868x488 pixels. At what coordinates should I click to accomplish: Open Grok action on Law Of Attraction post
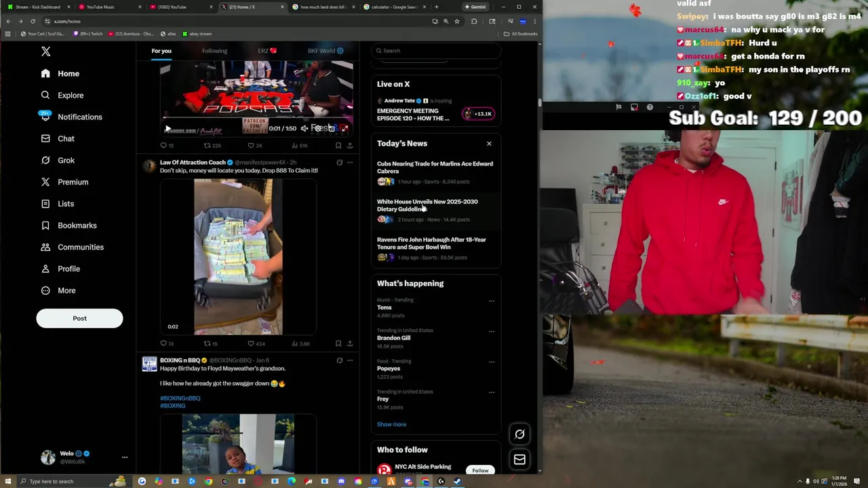pos(339,163)
